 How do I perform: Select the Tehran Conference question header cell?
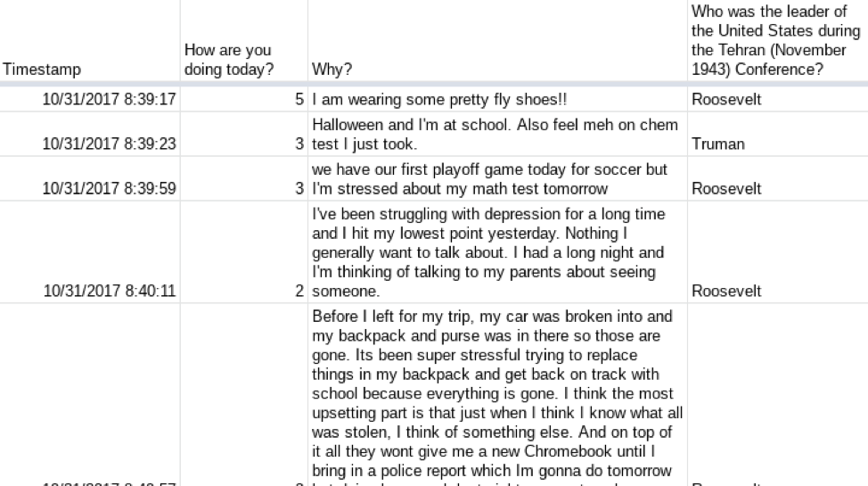[778, 41]
